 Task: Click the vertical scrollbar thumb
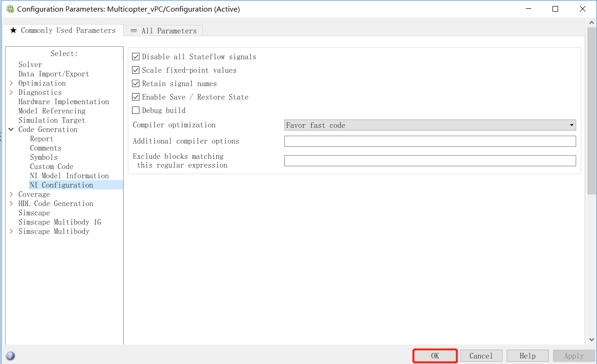[x=591, y=110]
